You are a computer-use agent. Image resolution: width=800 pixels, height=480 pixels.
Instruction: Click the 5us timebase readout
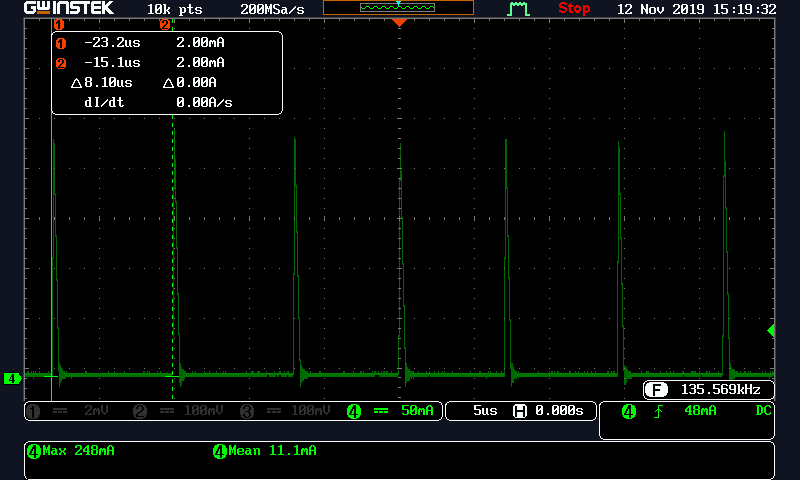(485, 411)
